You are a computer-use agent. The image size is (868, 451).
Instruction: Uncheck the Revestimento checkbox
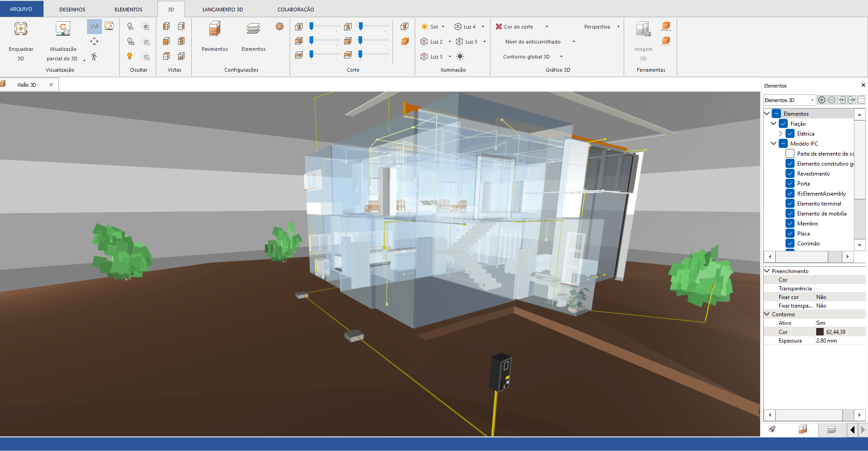click(790, 173)
